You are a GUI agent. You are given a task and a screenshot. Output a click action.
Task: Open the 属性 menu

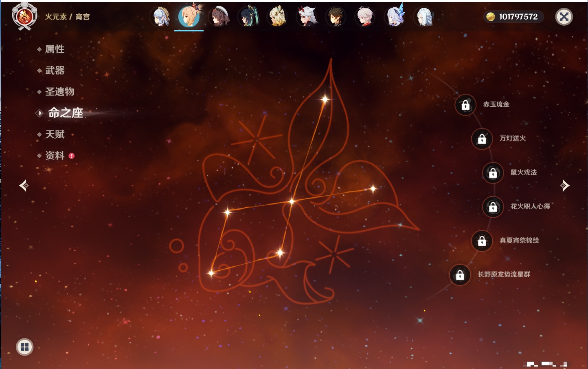point(55,49)
